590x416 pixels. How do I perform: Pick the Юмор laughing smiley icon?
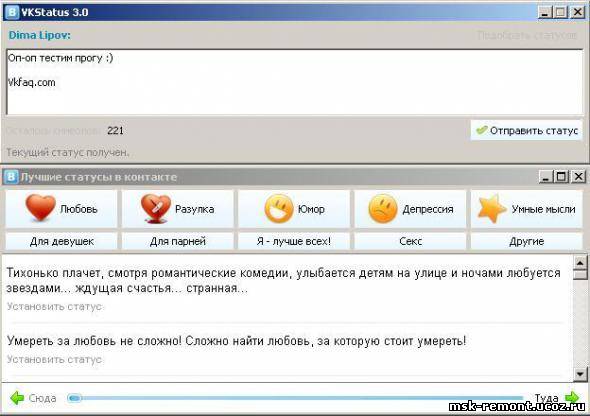point(279,209)
